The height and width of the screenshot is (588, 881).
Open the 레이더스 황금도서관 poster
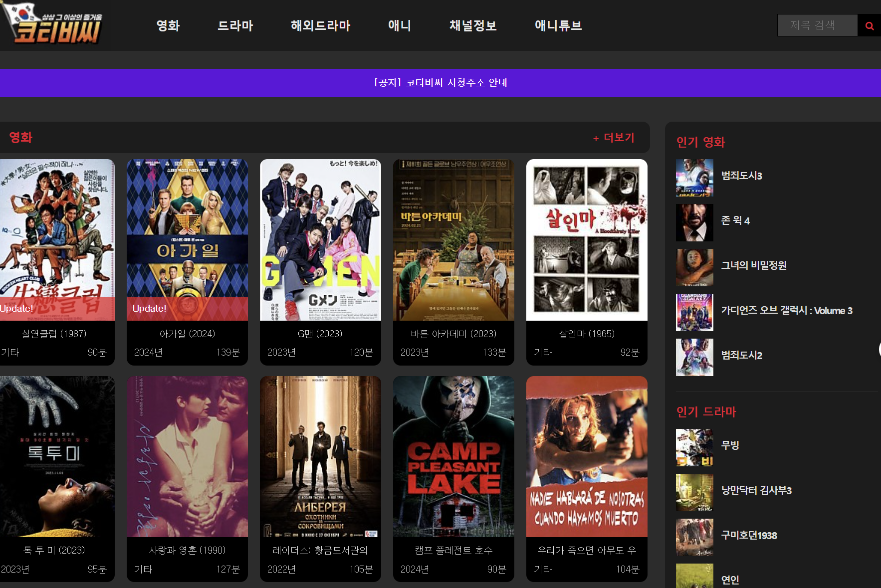click(x=320, y=456)
